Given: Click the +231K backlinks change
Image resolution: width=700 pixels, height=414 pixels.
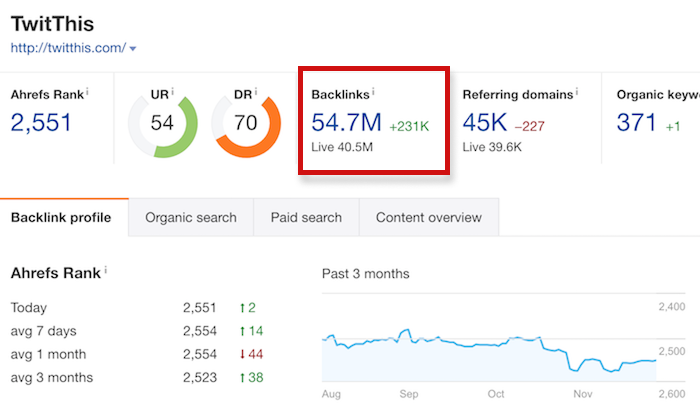Looking at the screenshot, I should pos(409,126).
